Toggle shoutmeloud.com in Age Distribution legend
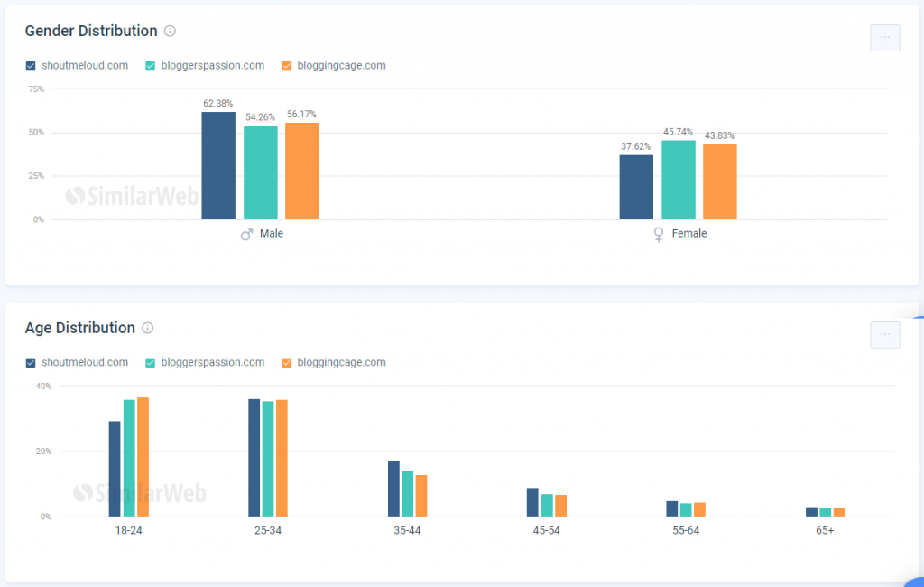 (x=31, y=362)
